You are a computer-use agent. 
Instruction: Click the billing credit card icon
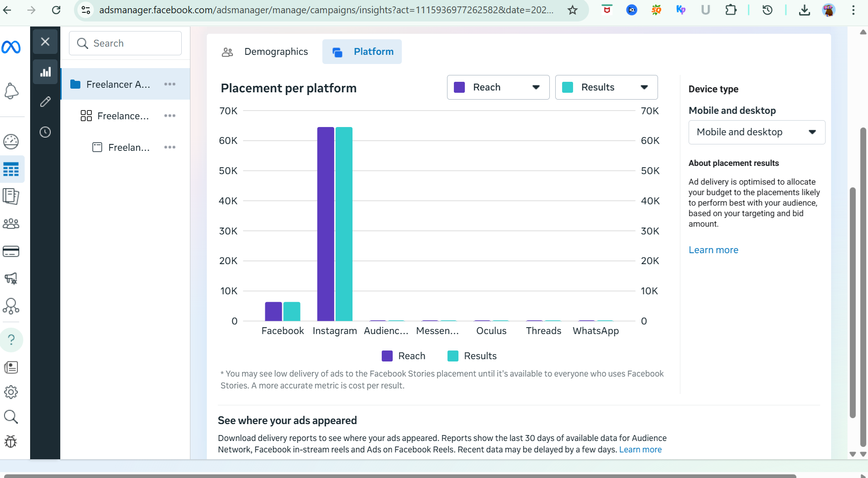pos(11,251)
